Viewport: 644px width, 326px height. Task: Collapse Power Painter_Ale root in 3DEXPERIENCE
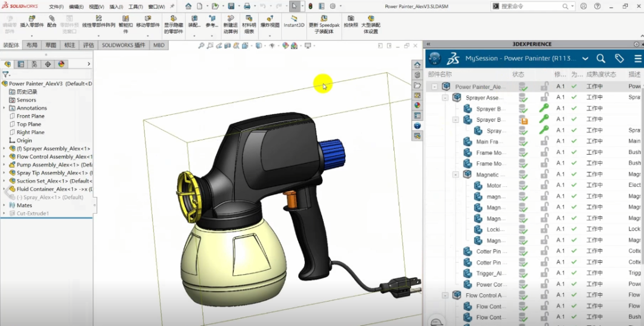(x=435, y=87)
